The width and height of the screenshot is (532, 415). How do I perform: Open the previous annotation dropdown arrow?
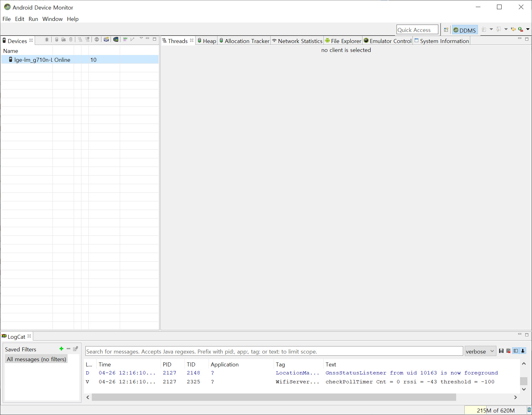point(506,30)
